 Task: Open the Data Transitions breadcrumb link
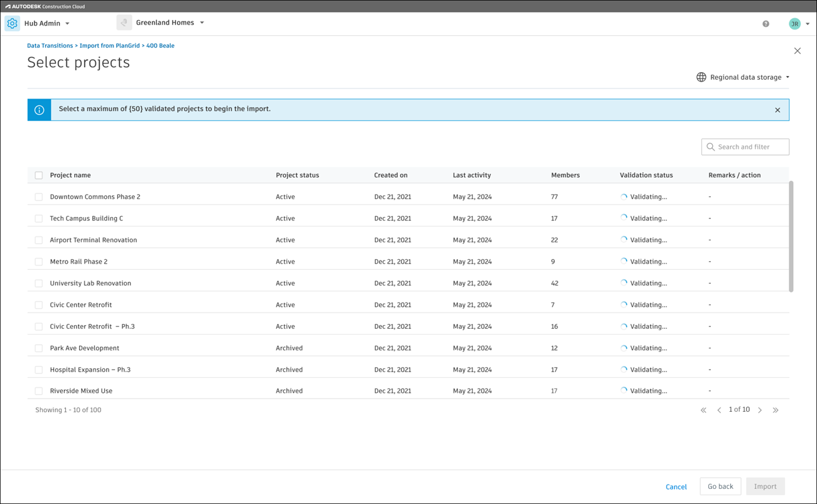pyautogui.click(x=50, y=46)
